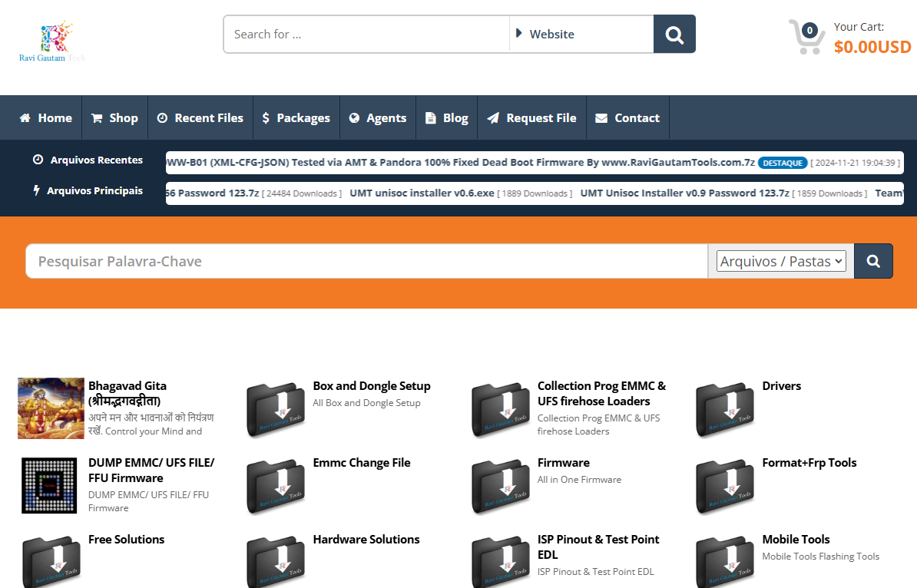Screen dimensions: 917x588
Task: Click the 'Mobile Tools Flashing Tools' description
Action: click(x=820, y=557)
